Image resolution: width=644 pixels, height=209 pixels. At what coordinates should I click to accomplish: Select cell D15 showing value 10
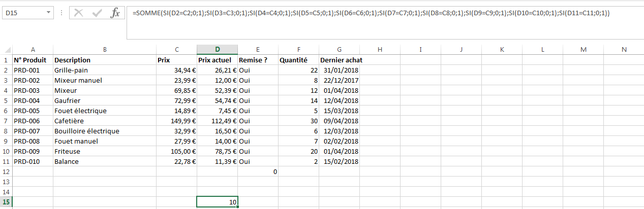[x=217, y=202]
